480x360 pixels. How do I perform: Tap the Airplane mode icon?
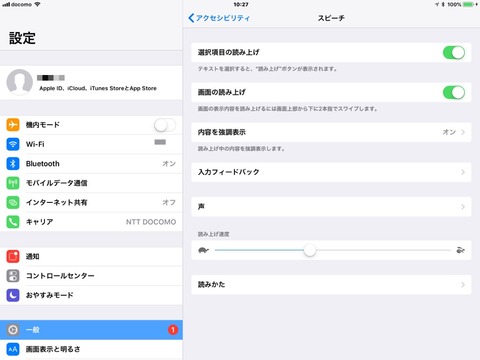coord(13,125)
